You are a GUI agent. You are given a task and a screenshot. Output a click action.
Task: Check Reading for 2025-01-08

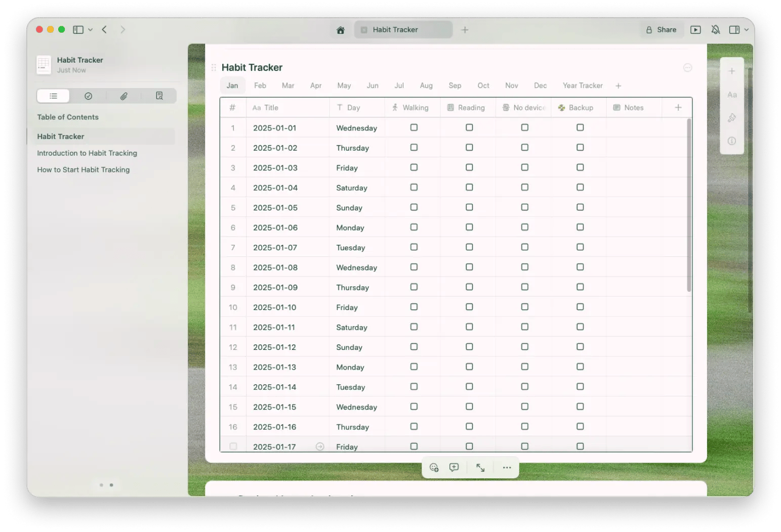click(x=469, y=267)
